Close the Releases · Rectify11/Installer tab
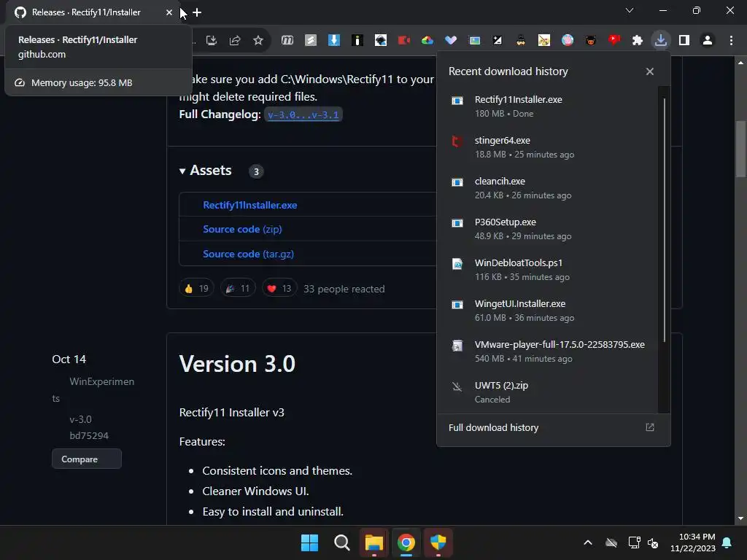The height and width of the screenshot is (560, 747). [169, 12]
